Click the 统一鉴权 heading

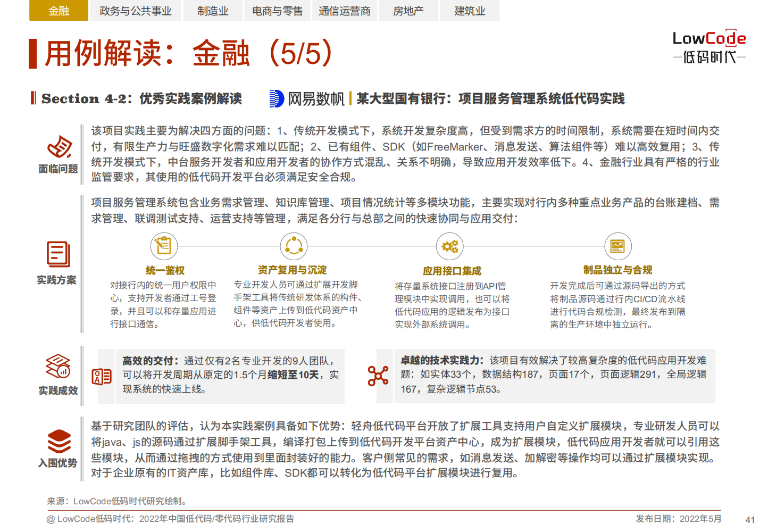165,270
